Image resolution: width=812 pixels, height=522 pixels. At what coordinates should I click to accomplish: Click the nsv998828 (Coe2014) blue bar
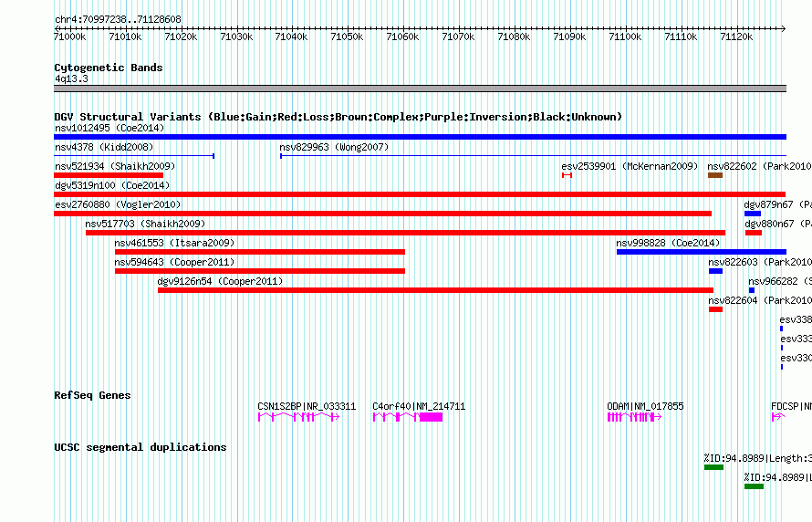tap(702, 252)
